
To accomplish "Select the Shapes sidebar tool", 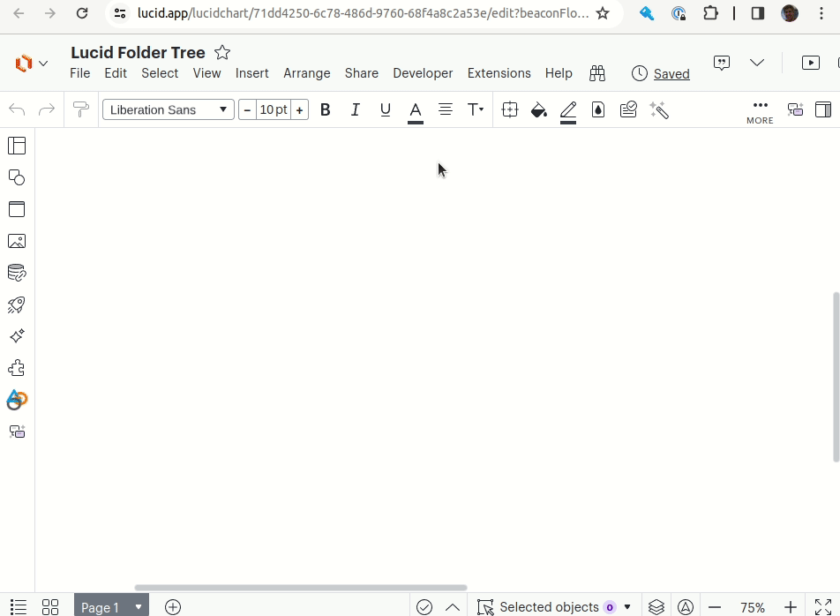I will point(17,177).
